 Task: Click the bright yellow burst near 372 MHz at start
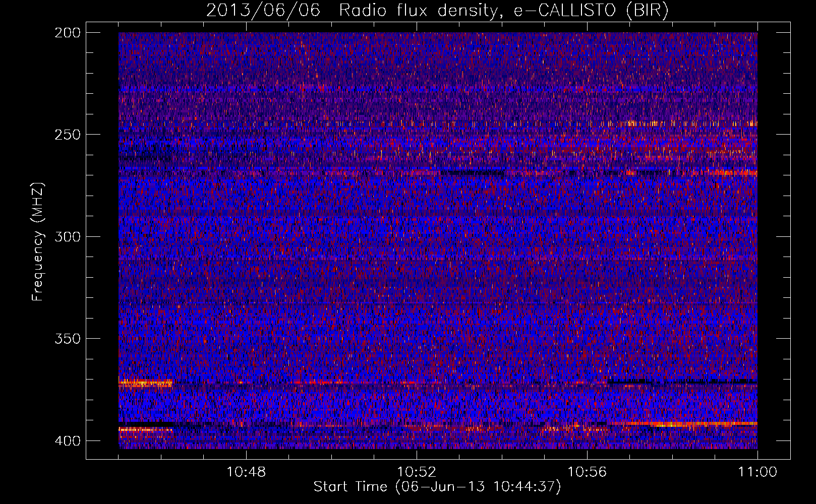point(145,384)
